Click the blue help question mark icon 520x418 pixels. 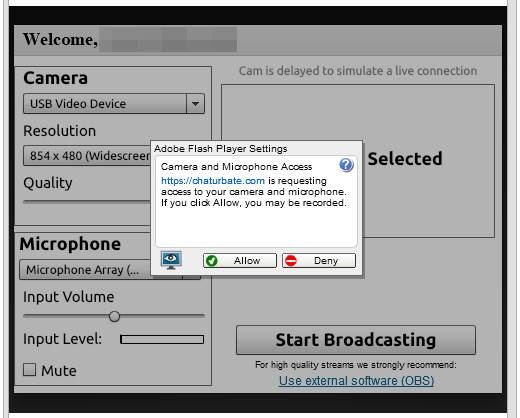(x=346, y=165)
